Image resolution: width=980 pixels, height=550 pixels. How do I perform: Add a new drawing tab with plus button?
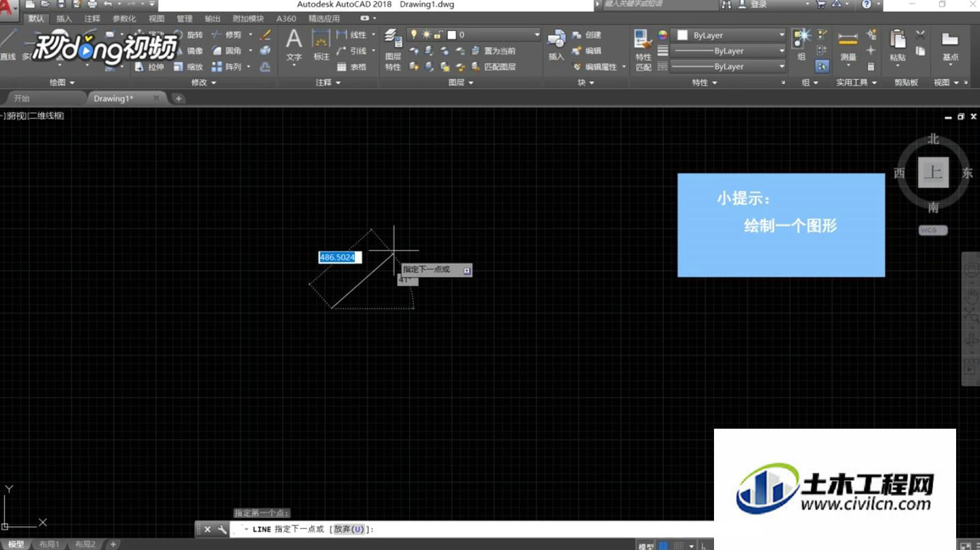pos(178,98)
